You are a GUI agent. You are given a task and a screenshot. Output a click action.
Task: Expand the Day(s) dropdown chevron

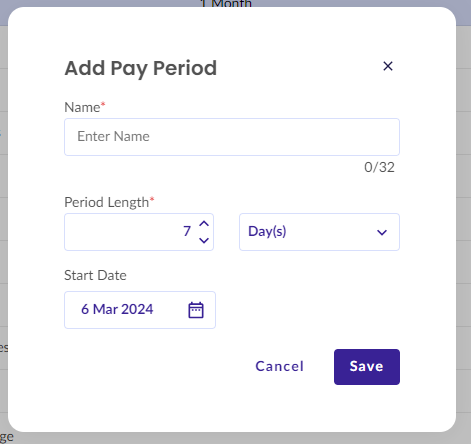(x=382, y=232)
